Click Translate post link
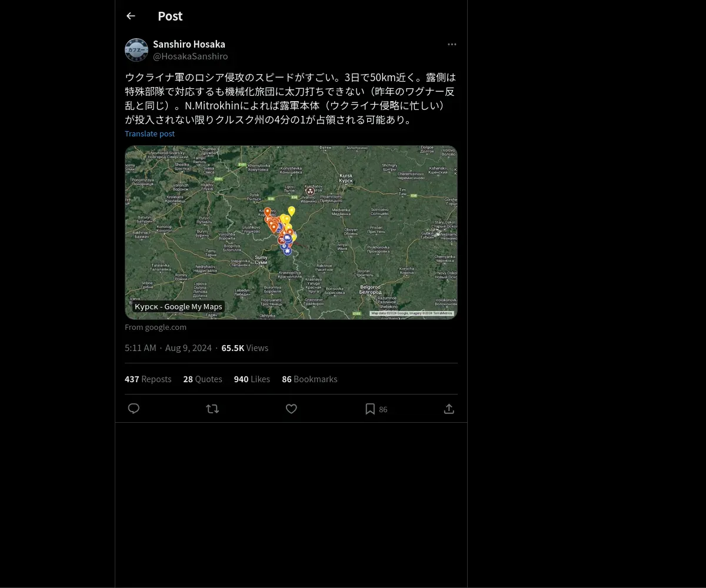The height and width of the screenshot is (588, 706). coord(149,133)
